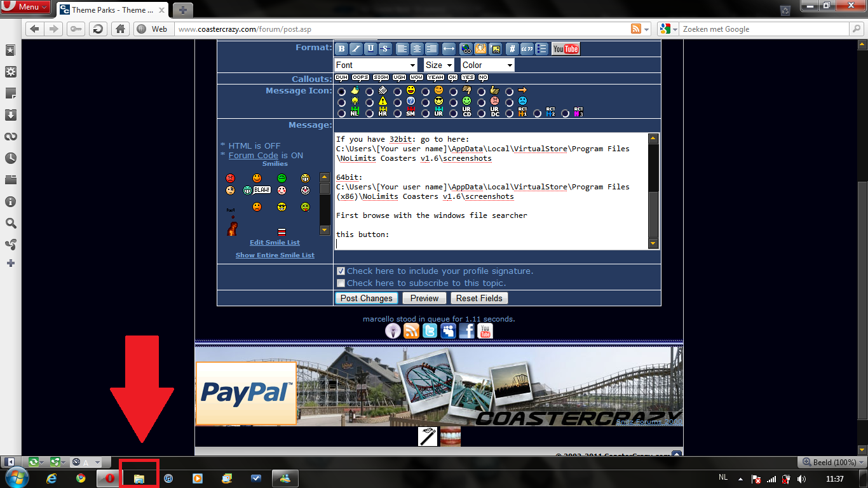Viewport: 868px width, 488px height.
Task: Check subscribe to this topic
Action: click(341, 283)
